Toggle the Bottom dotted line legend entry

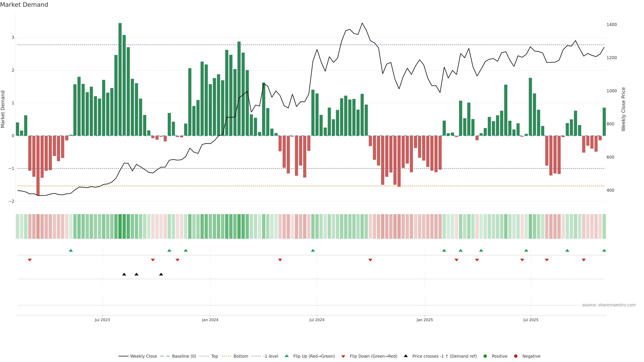pyautogui.click(x=240, y=356)
